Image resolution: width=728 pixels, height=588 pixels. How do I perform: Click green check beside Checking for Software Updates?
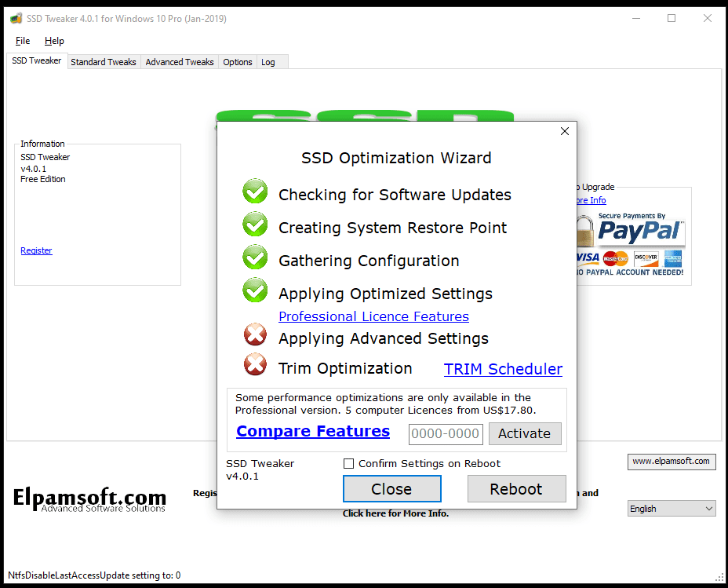pyautogui.click(x=255, y=191)
